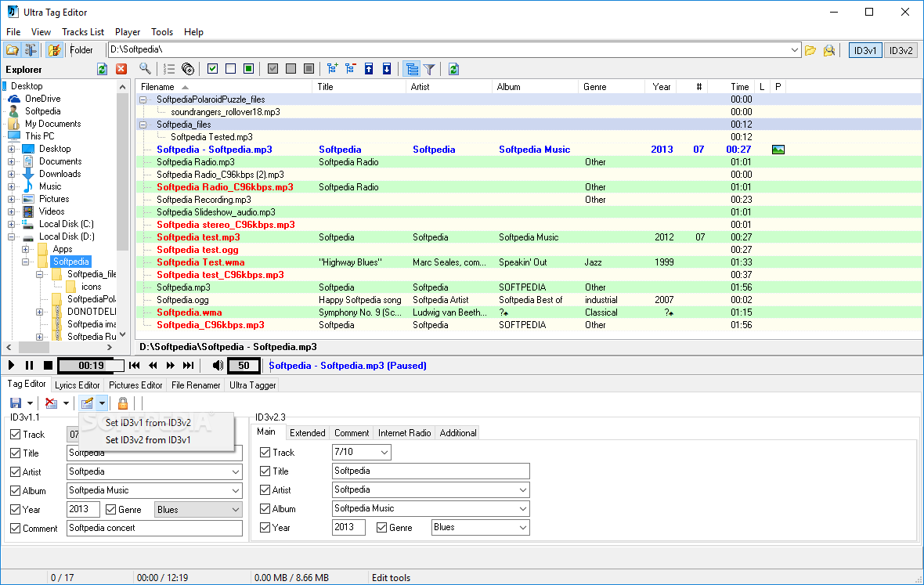Click the remove tag icon with red X
This screenshot has height=585, width=924.
point(52,403)
